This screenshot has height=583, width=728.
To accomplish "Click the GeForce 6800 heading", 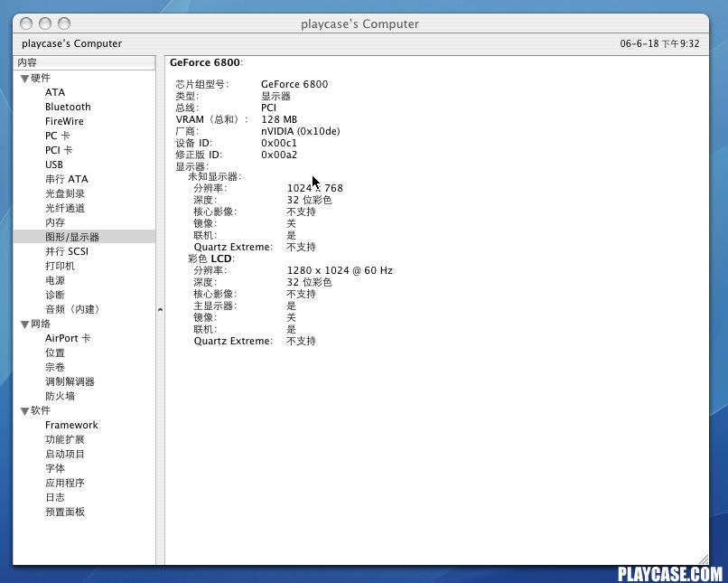I will click(206, 62).
